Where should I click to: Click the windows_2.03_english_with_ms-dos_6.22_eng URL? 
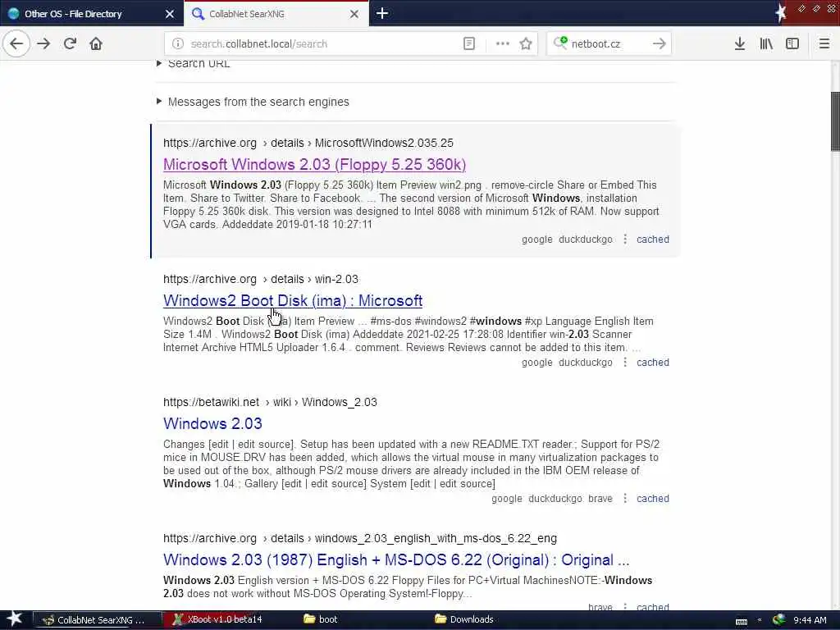click(x=360, y=538)
